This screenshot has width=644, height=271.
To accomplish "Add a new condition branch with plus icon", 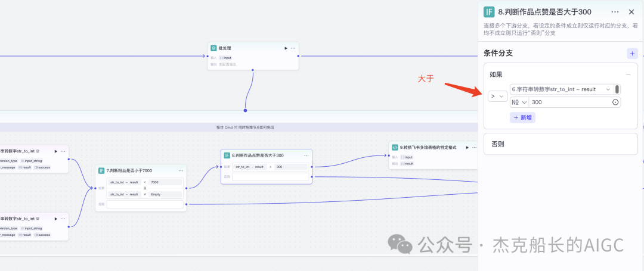I will (x=632, y=53).
